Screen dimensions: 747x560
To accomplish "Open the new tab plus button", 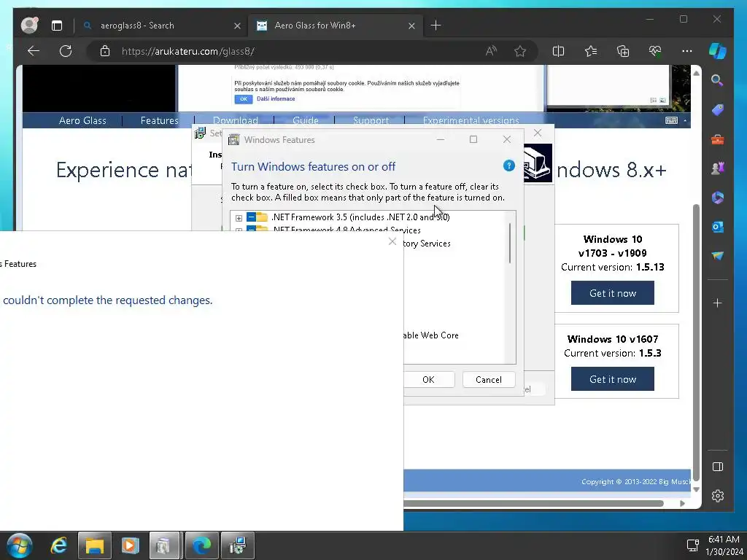I will [436, 26].
